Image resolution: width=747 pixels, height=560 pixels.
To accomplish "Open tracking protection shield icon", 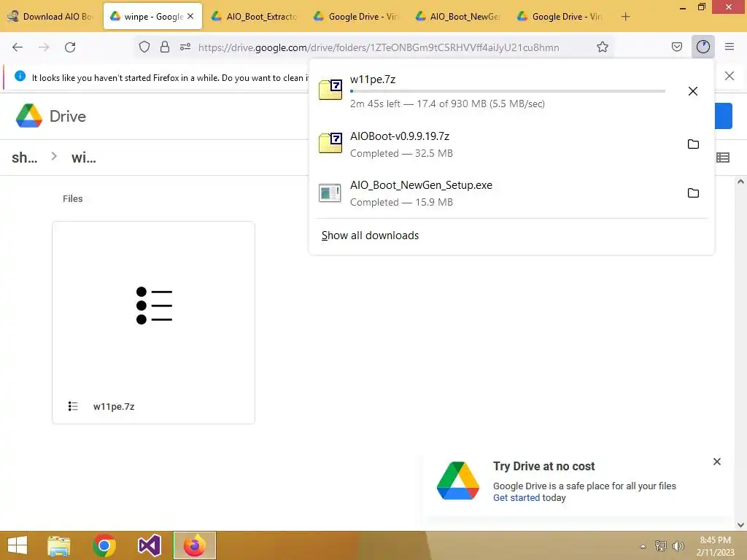I will point(144,47).
